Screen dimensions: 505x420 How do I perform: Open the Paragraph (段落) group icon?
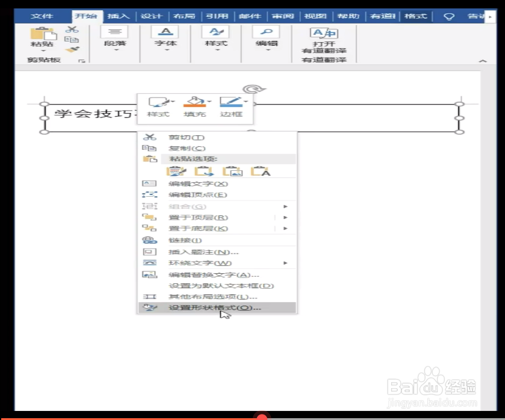coord(115,32)
